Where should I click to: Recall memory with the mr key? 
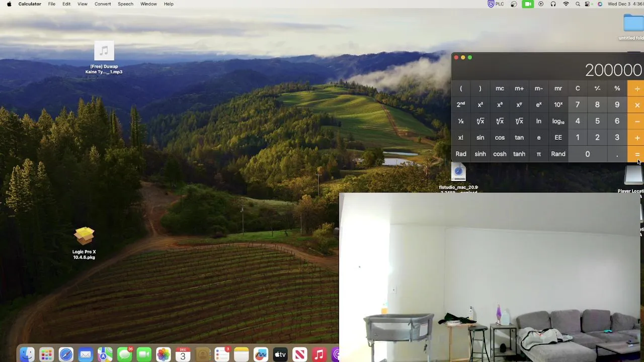click(558, 88)
